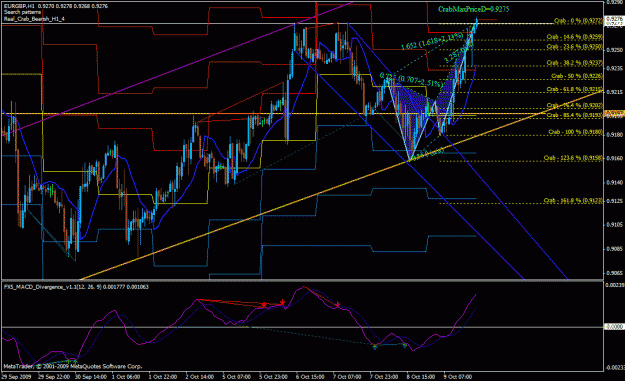Click the 7 Oct 07:00 time axis label
625x381 pixels.
(x=347, y=377)
